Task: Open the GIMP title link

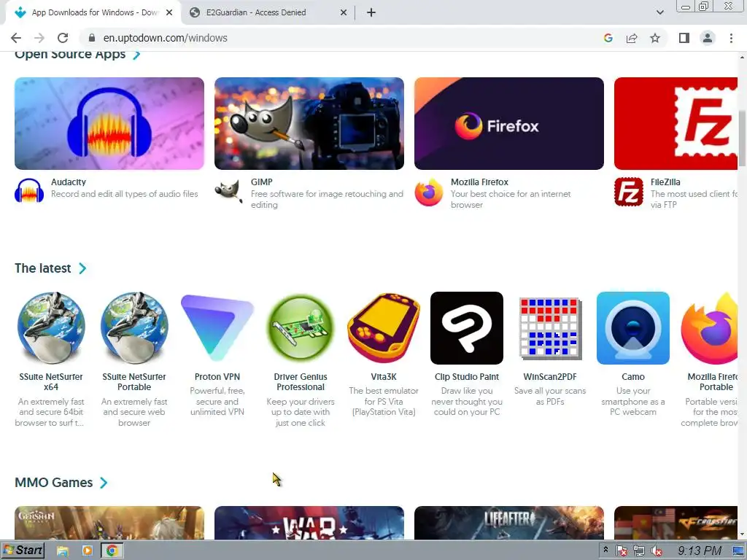Action: (x=262, y=182)
